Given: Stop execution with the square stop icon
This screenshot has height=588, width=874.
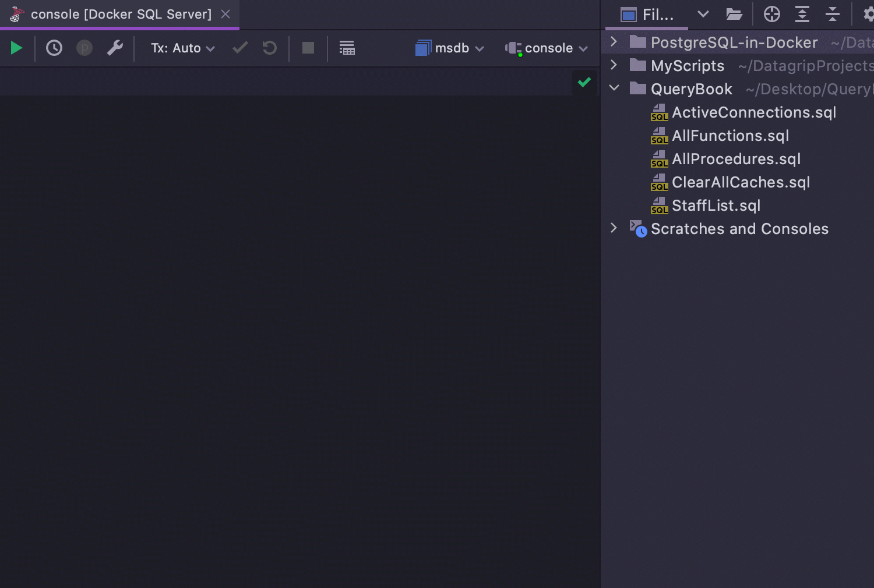Looking at the screenshot, I should 308,48.
